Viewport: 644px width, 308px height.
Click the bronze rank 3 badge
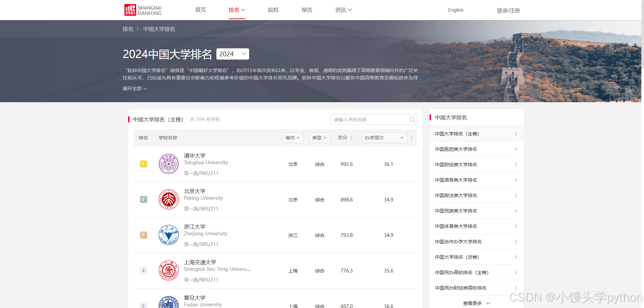143,235
